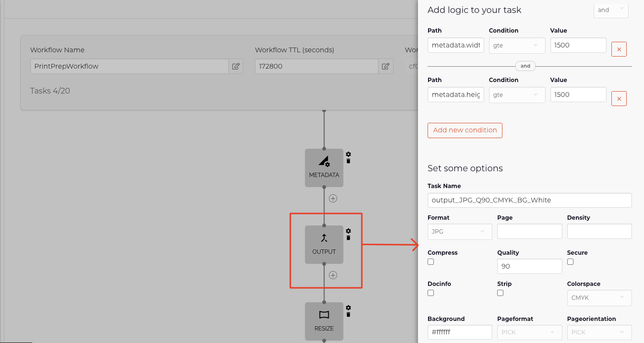Open the Pageformat PICK dropdown

coord(529,332)
